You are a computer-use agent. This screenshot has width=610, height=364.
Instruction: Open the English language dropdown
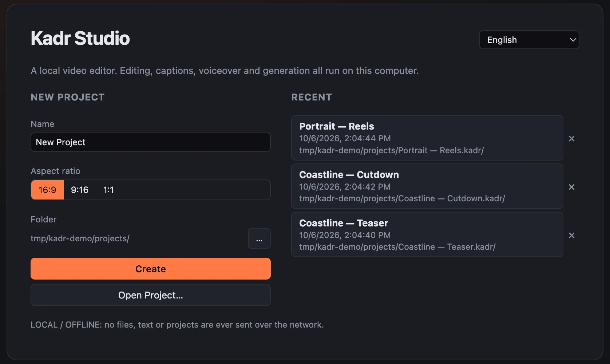click(x=529, y=40)
